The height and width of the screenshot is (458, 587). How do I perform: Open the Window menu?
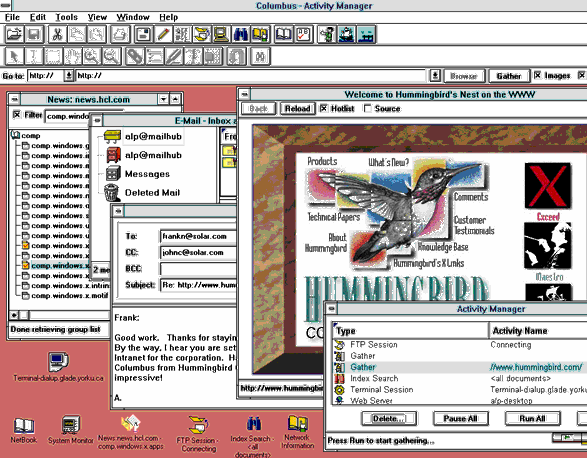[133, 17]
